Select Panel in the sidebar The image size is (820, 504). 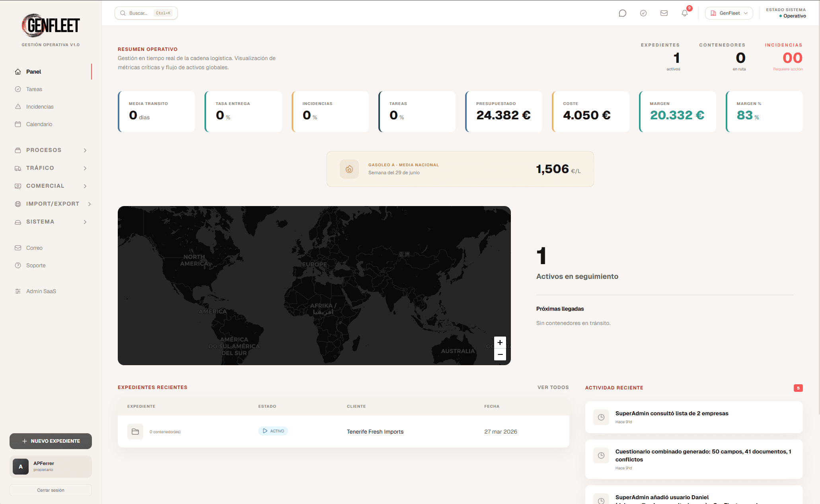point(51,72)
